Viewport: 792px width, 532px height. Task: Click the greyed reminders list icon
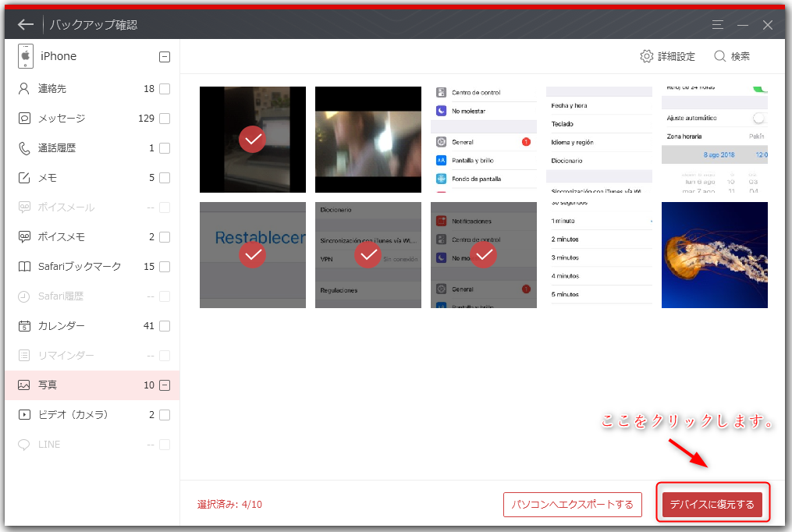pos(23,356)
